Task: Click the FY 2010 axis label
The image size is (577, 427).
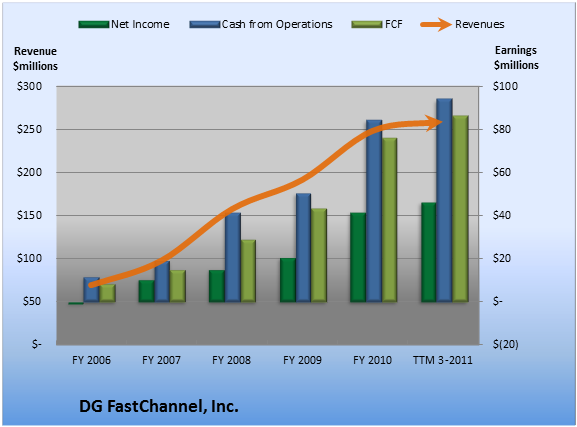Action: pyautogui.click(x=372, y=360)
